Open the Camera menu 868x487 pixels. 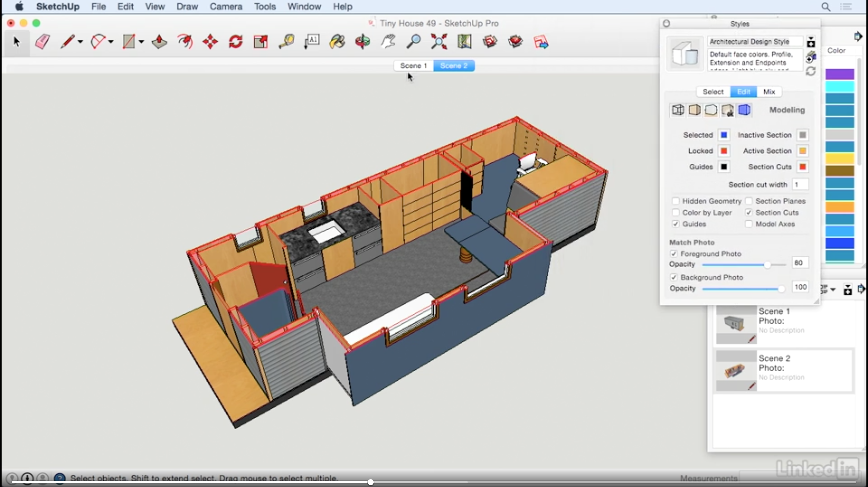[226, 6]
